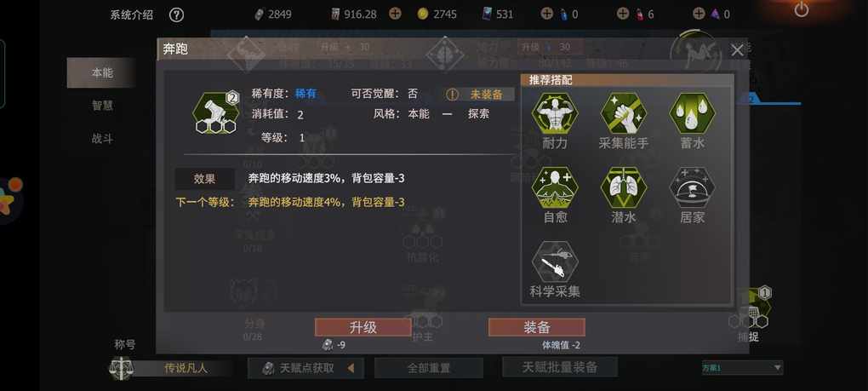Close the 奔跑 detail dialog
This screenshot has height=391, width=868.
tap(737, 50)
